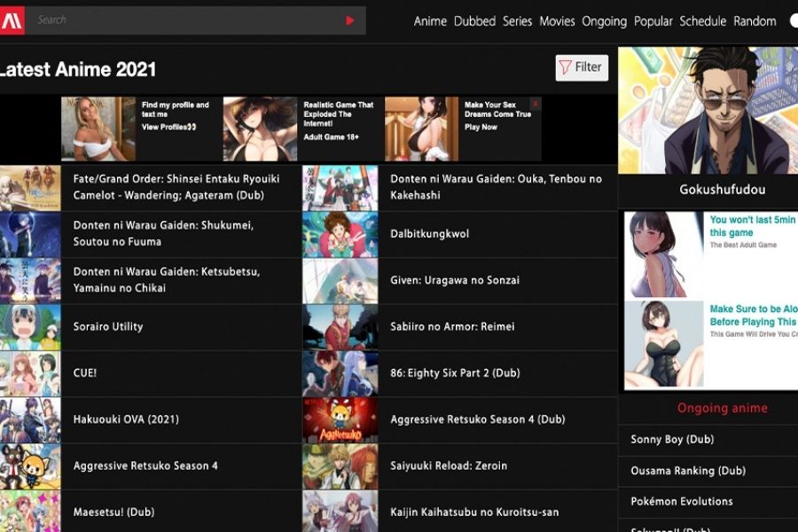Image resolution: width=798 pixels, height=532 pixels.
Task: Open Pokémon Evolutions in ongoing list
Action: 682,502
